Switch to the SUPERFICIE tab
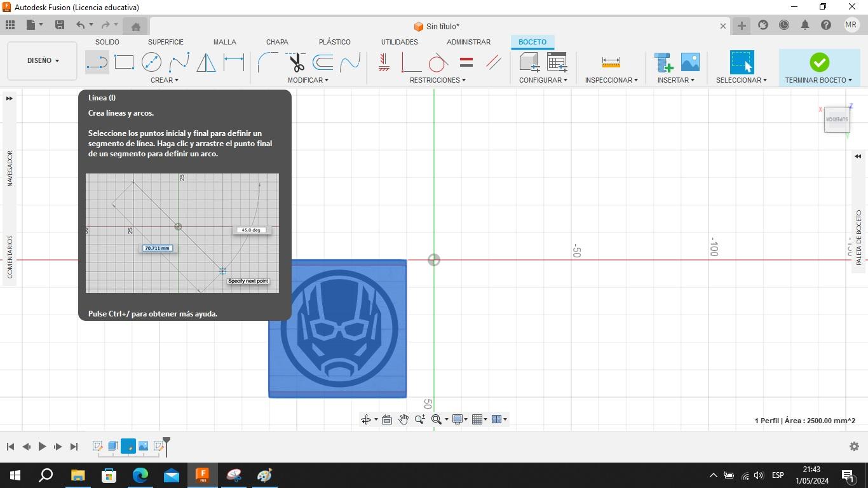The width and height of the screenshot is (868, 488). (x=166, y=42)
